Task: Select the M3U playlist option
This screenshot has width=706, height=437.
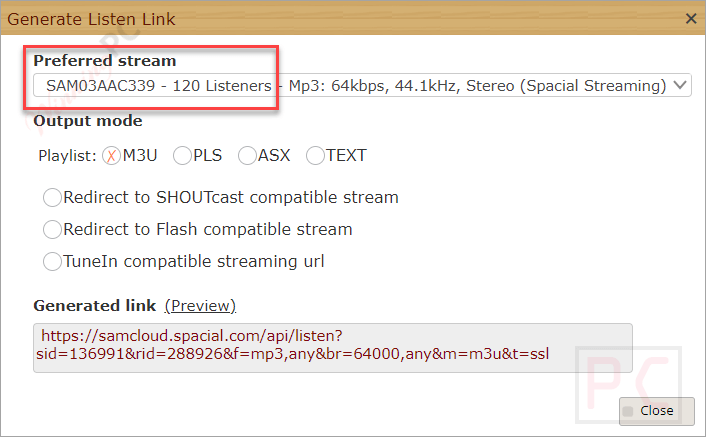Action: (x=111, y=156)
